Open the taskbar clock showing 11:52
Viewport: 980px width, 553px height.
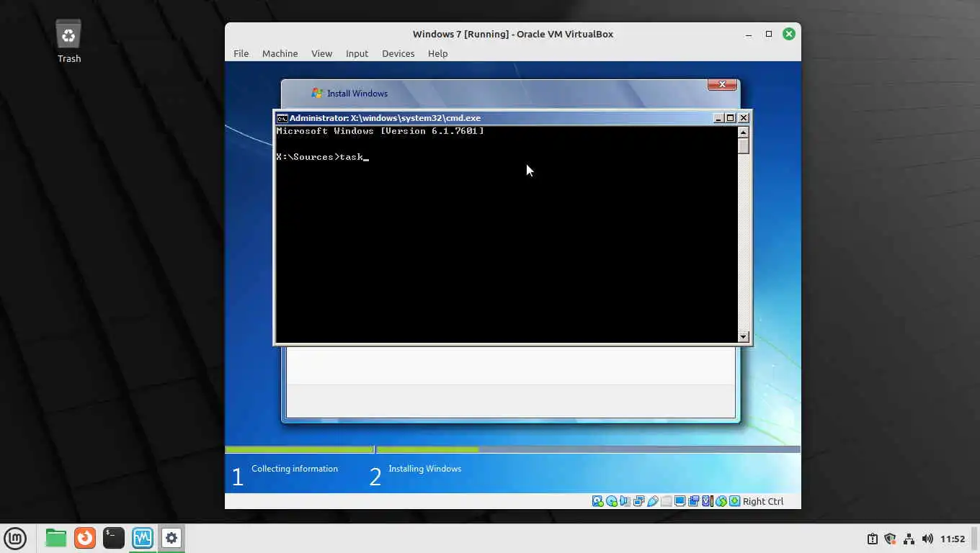coord(953,539)
